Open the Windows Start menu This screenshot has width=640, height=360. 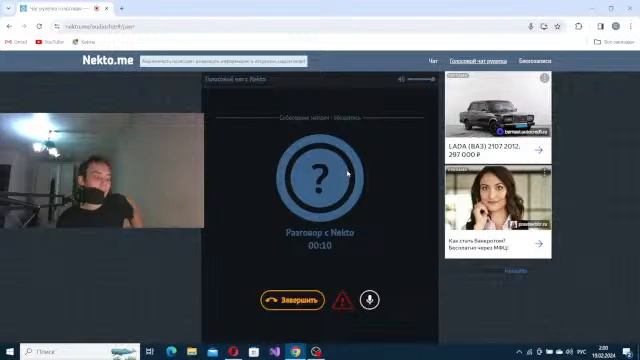pos(10,351)
